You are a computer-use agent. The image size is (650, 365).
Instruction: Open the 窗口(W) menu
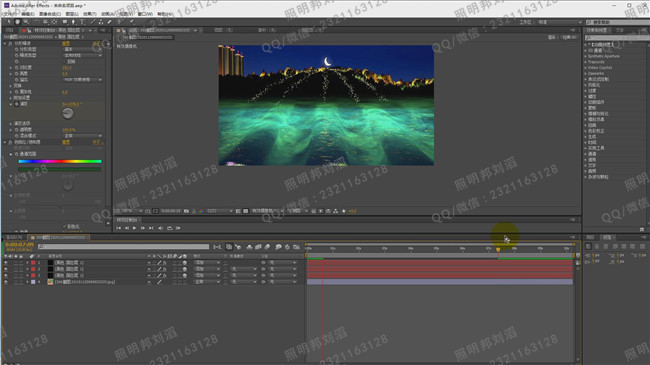click(x=145, y=14)
